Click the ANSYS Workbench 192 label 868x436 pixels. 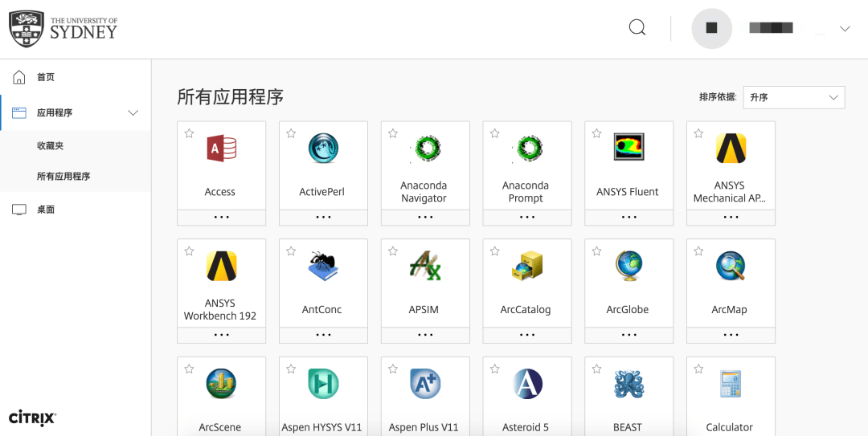220,310
